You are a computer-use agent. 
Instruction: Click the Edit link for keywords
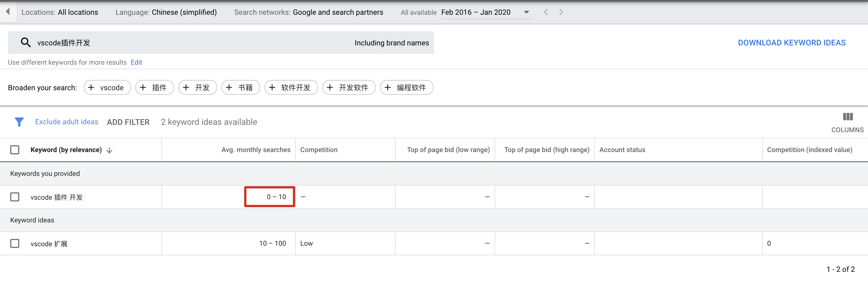tap(136, 62)
